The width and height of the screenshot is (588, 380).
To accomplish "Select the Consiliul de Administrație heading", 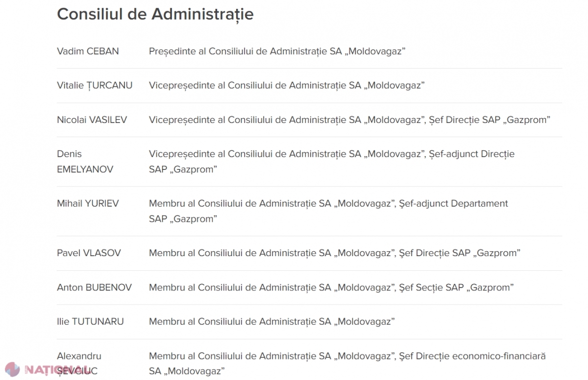I will [x=155, y=14].
